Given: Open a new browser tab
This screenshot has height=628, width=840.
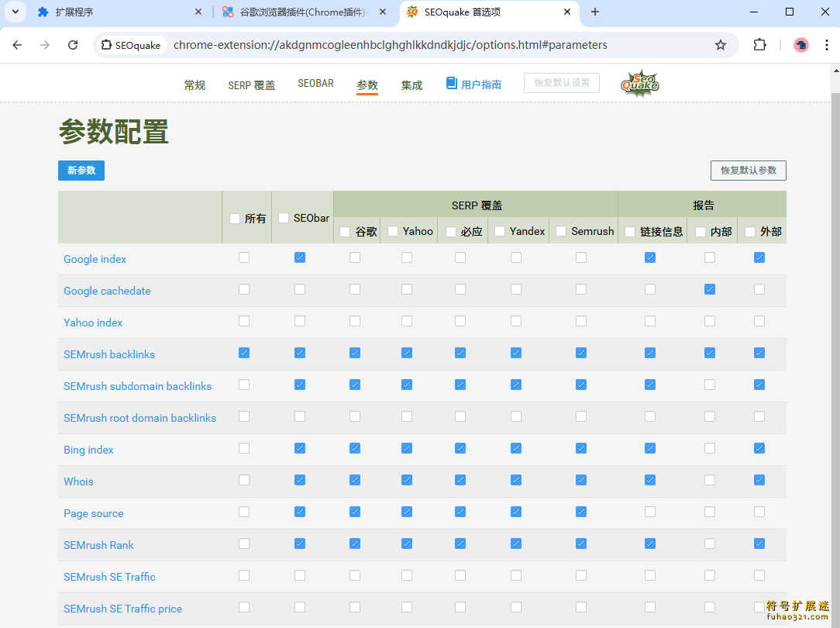Looking at the screenshot, I should tap(594, 12).
